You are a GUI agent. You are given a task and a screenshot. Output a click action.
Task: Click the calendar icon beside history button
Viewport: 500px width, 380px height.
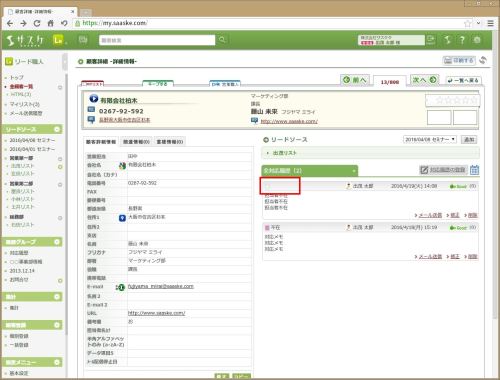coord(474,170)
